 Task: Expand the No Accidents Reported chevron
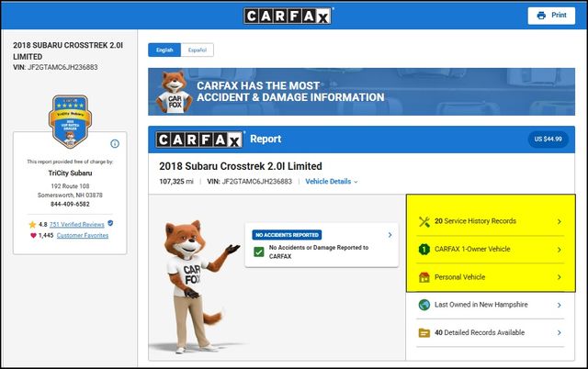390,235
